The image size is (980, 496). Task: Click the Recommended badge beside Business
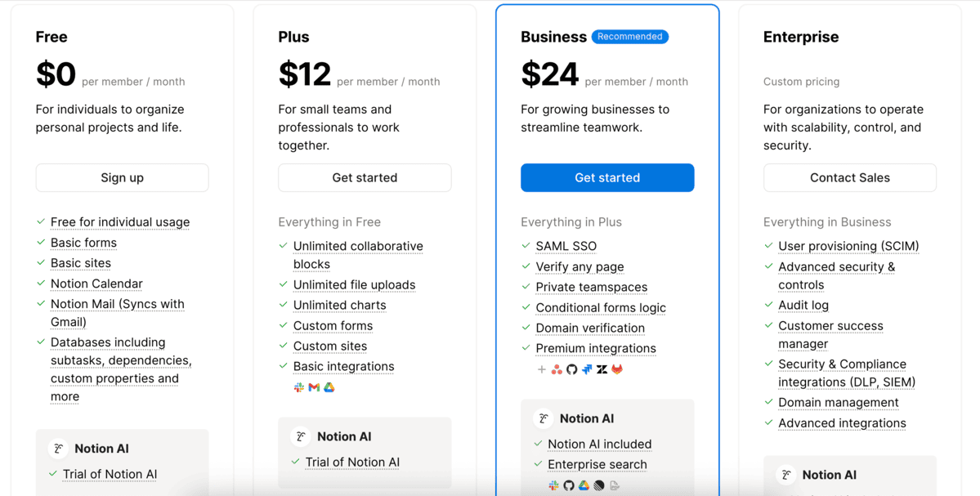629,37
